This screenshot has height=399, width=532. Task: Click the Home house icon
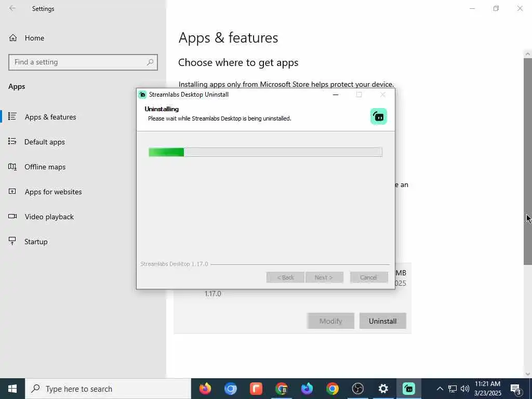coord(12,37)
